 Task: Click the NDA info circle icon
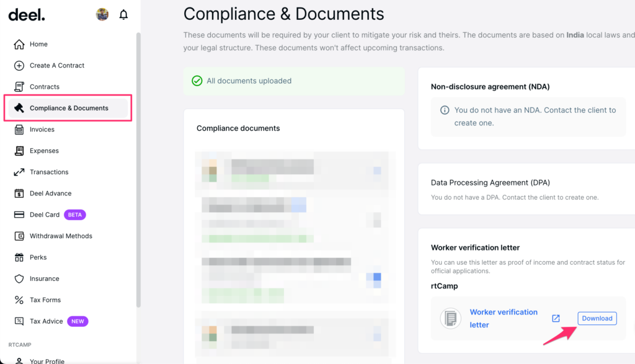(445, 110)
